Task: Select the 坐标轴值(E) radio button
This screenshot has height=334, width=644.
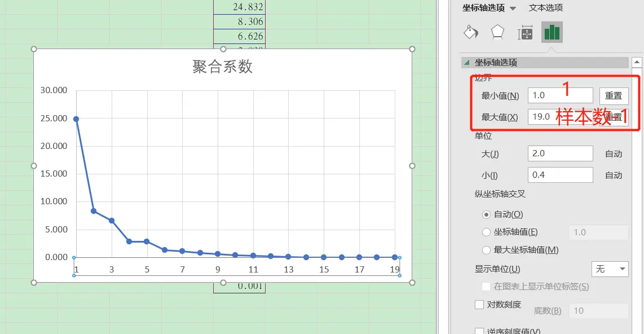Action: tap(486, 232)
